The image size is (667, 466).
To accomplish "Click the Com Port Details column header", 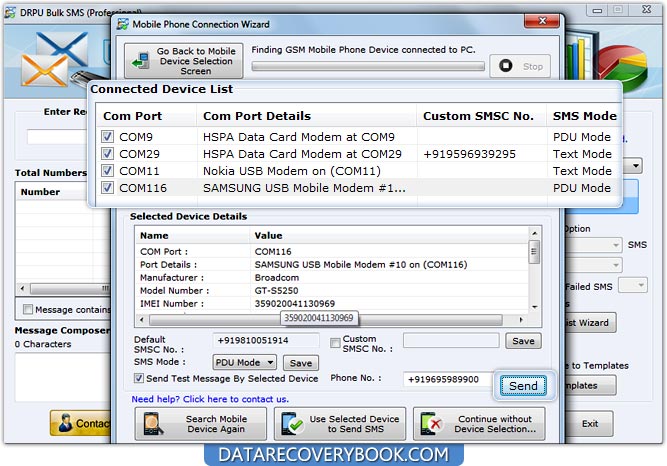I will coord(306,116).
